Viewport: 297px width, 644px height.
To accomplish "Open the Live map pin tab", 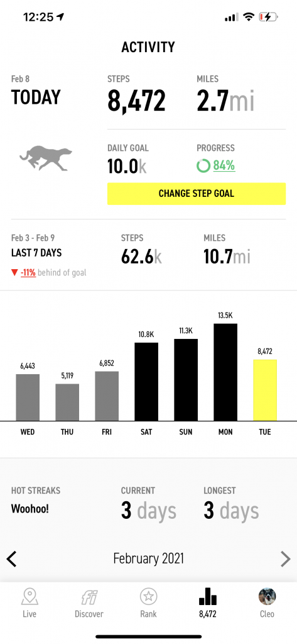I will click(30, 602).
